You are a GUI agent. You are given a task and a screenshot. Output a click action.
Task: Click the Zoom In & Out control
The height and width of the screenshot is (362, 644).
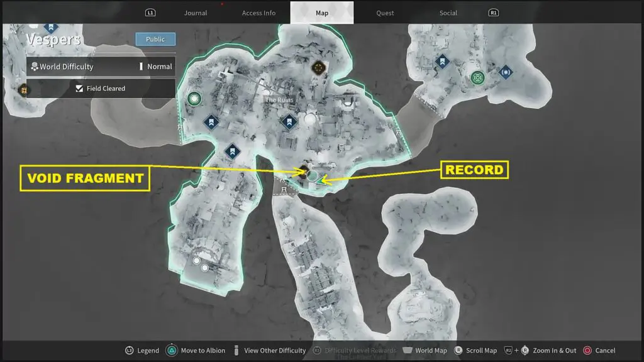[553, 350]
